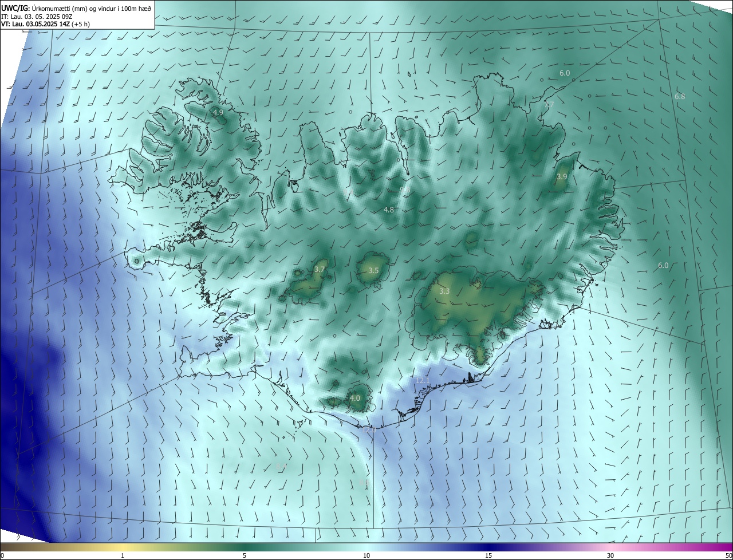Click the 4.9 value on the map

click(x=218, y=113)
